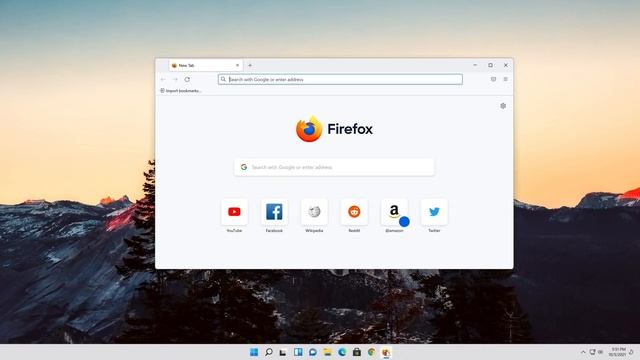The width and height of the screenshot is (640, 360).
Task: Open the Amazon shortcut tile
Action: click(x=394, y=212)
